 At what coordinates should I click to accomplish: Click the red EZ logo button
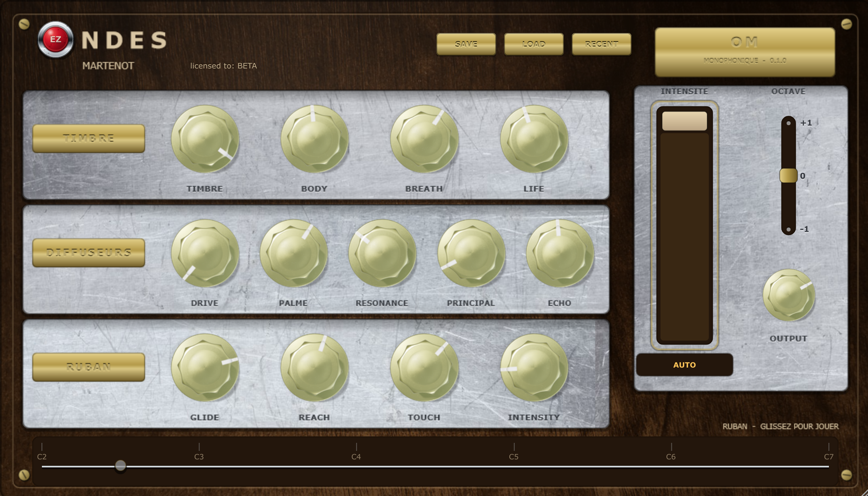56,39
